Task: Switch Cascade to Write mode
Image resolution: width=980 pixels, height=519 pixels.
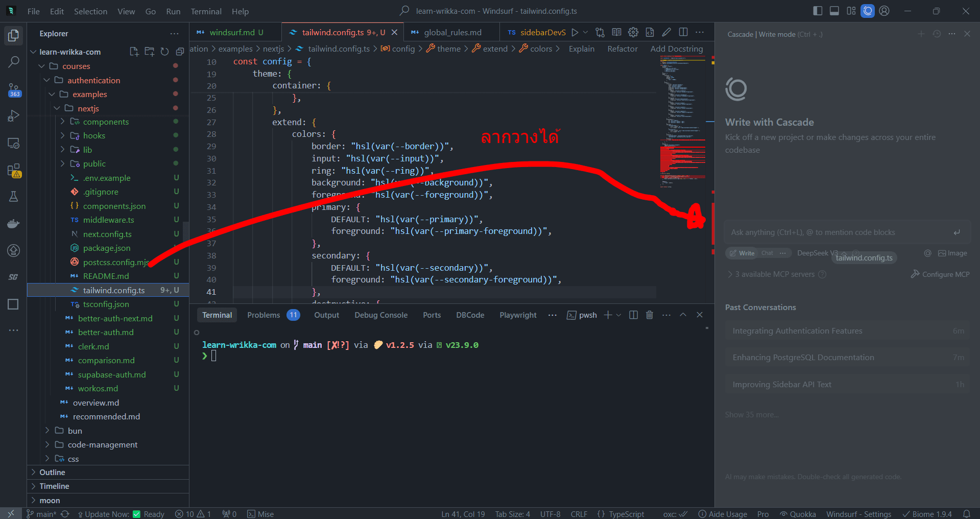Action: 742,253
